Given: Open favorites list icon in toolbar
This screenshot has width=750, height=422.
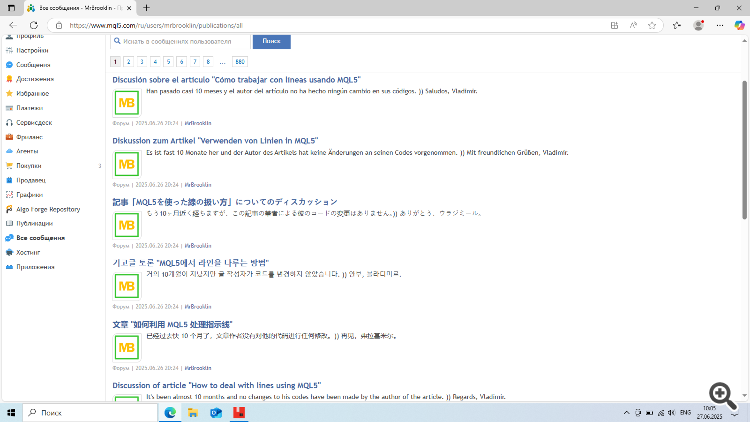Looking at the screenshot, I should click(677, 25).
